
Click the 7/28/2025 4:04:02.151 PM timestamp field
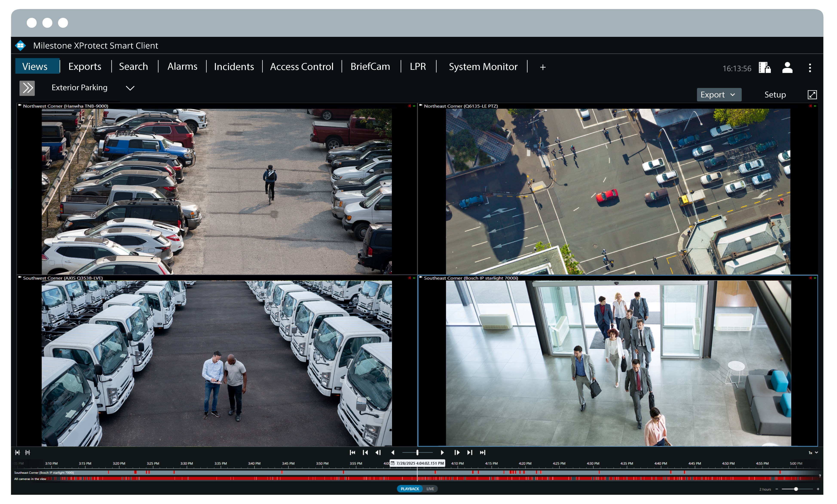click(x=418, y=463)
